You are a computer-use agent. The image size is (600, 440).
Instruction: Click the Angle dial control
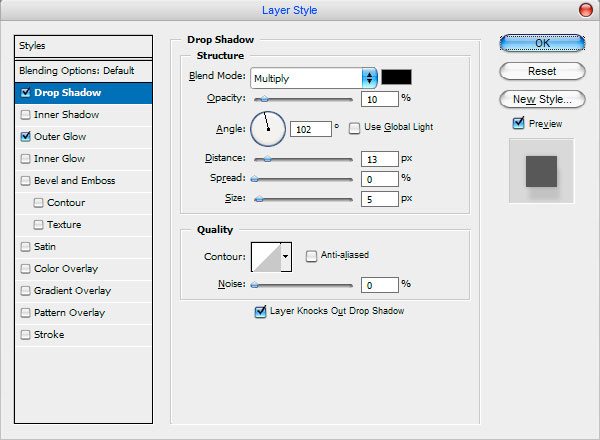tap(268, 129)
